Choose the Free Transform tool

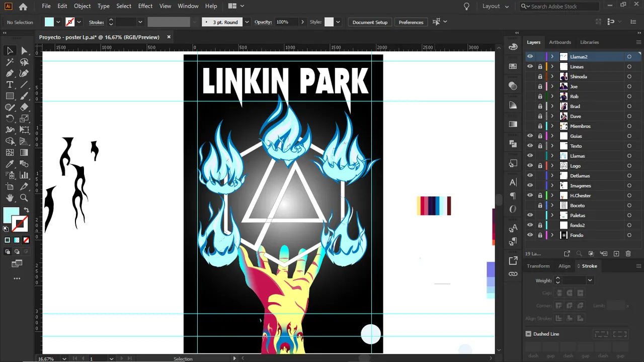coord(24,130)
